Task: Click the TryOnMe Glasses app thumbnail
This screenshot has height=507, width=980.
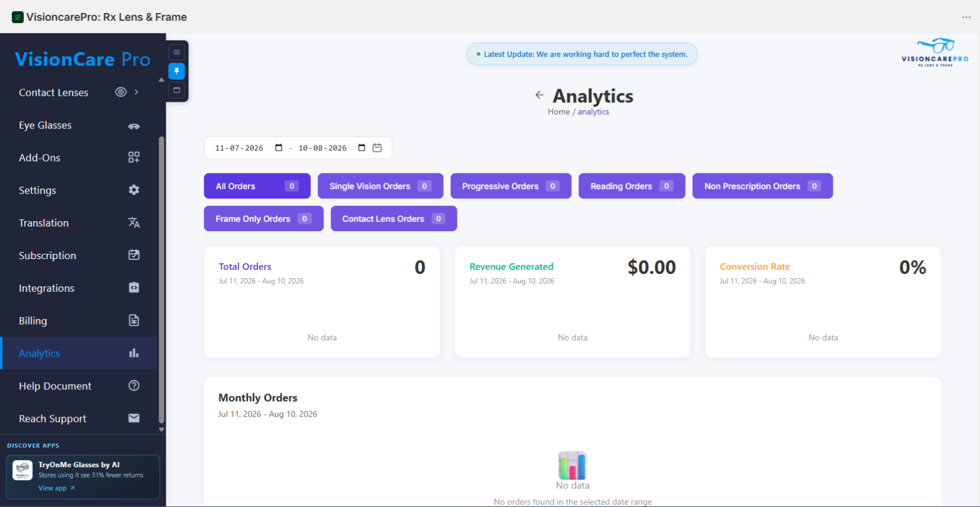Action: [x=23, y=470]
